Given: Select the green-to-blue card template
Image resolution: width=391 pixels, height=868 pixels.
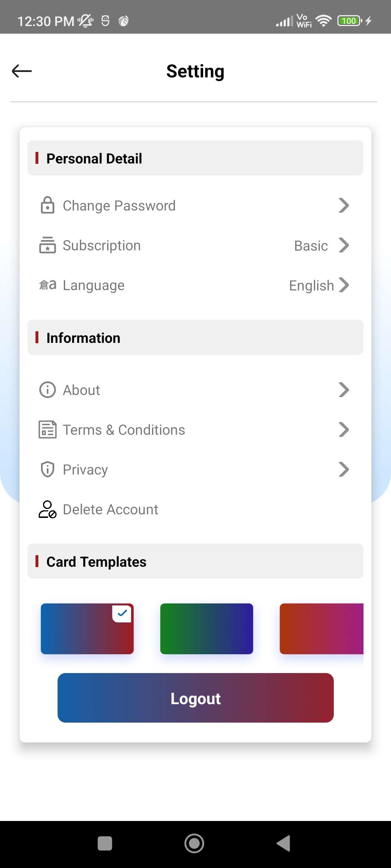Looking at the screenshot, I should coord(206,629).
